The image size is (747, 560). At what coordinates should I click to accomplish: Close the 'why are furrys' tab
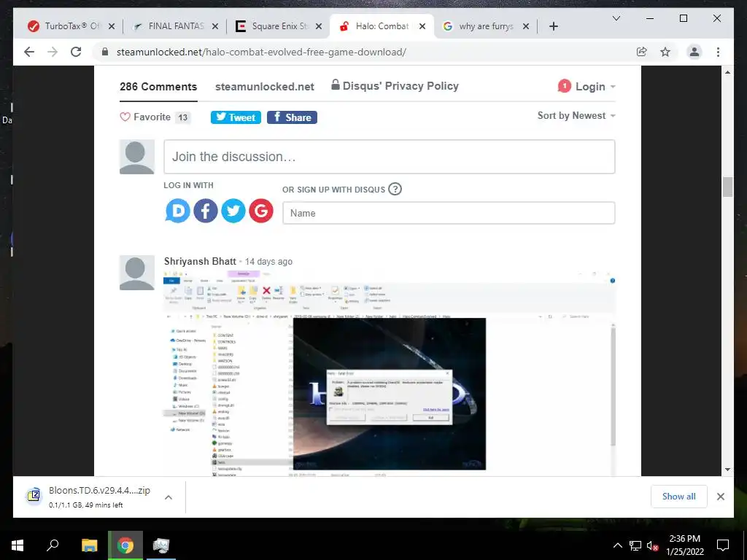coord(525,26)
